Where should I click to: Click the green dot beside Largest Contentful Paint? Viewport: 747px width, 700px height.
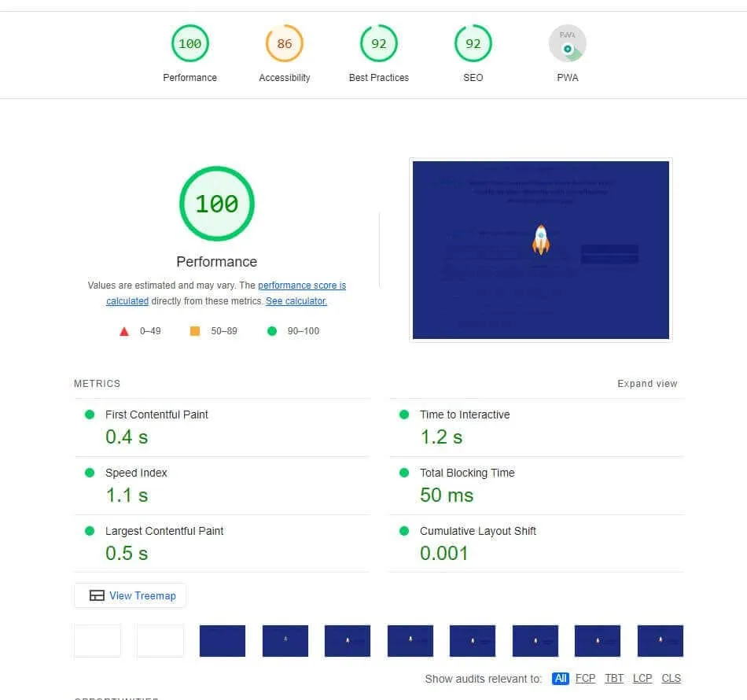[90, 531]
